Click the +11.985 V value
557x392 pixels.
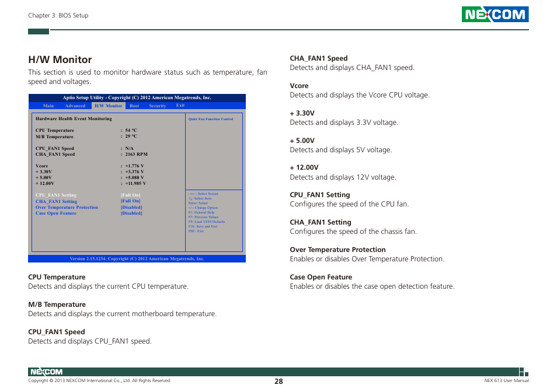135,183
